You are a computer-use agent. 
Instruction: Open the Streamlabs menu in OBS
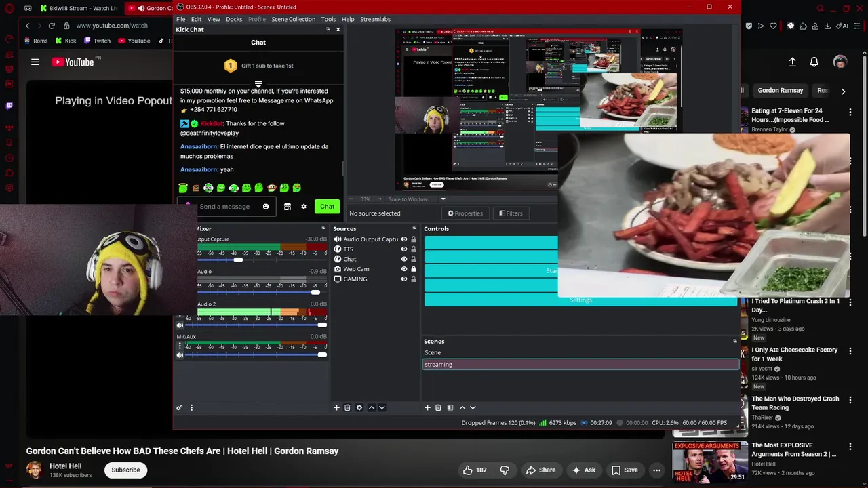coord(375,19)
